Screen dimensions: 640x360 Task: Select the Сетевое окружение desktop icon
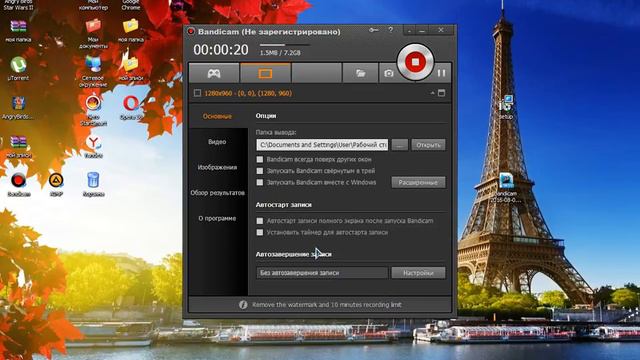coord(93,72)
